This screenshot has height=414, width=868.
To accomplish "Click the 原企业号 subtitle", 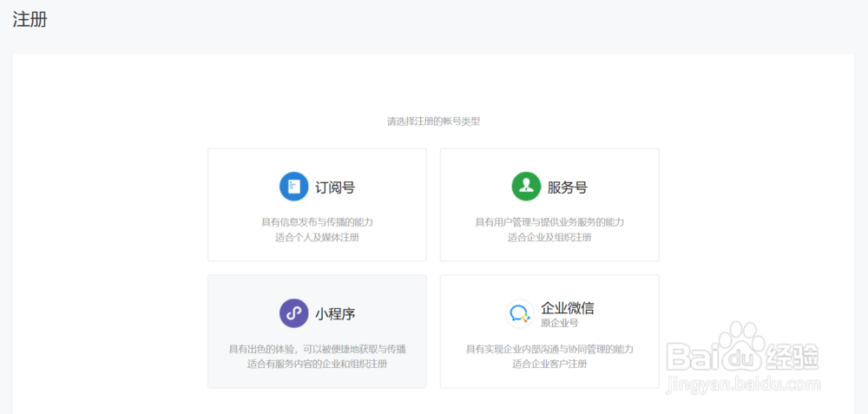I will (560, 323).
